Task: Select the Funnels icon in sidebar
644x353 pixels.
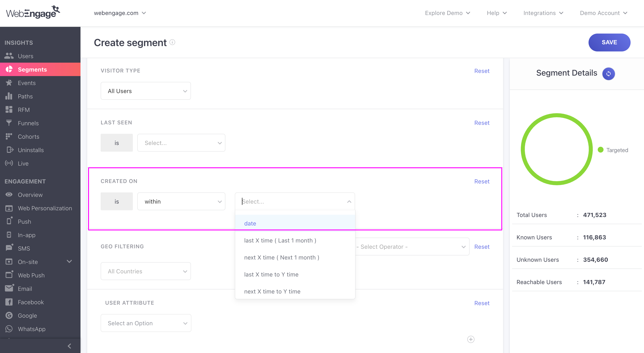Action: [9, 123]
